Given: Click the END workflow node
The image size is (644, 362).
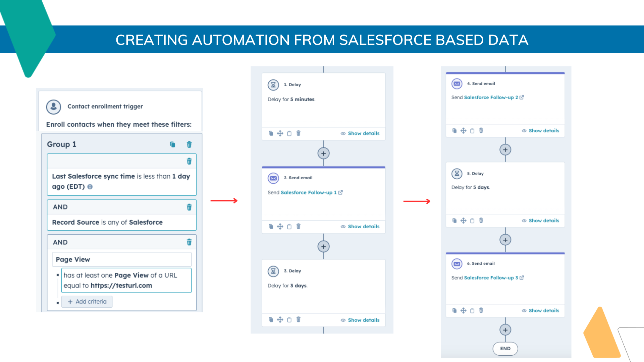Looking at the screenshot, I should (x=505, y=349).
